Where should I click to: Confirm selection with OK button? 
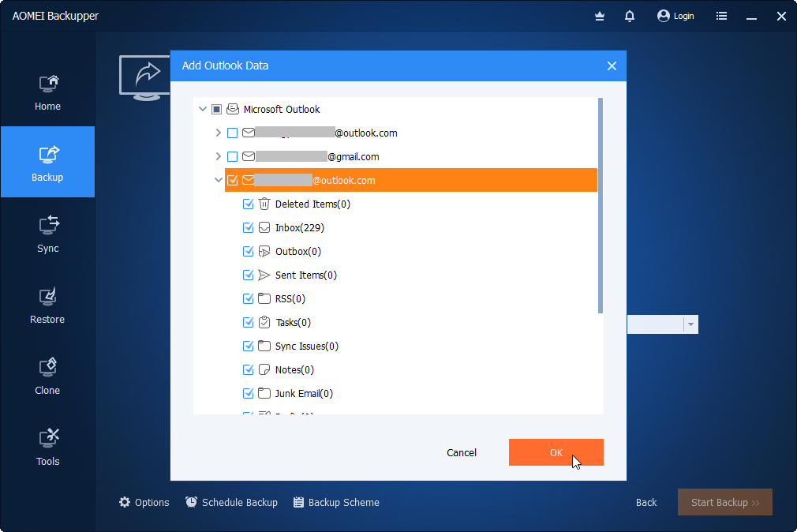click(556, 452)
